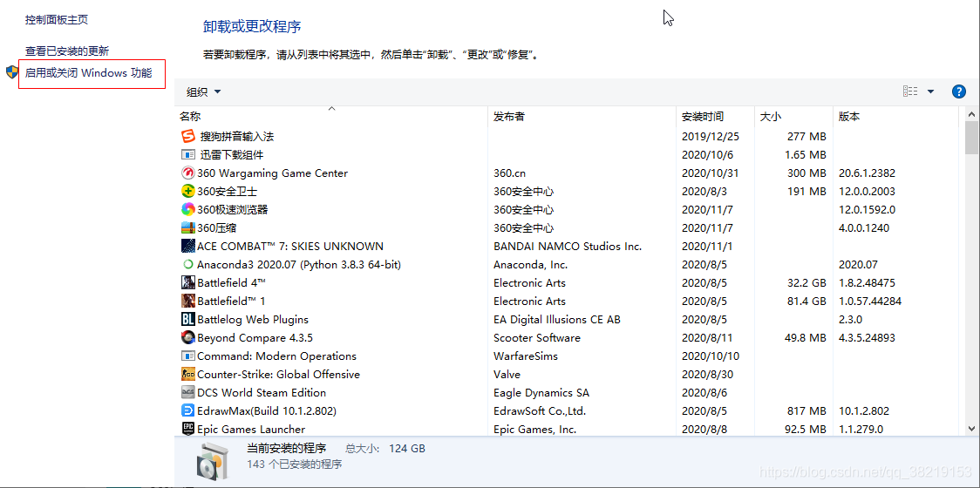Click the DCS World Steam Edition icon
980x488 pixels.
click(188, 392)
